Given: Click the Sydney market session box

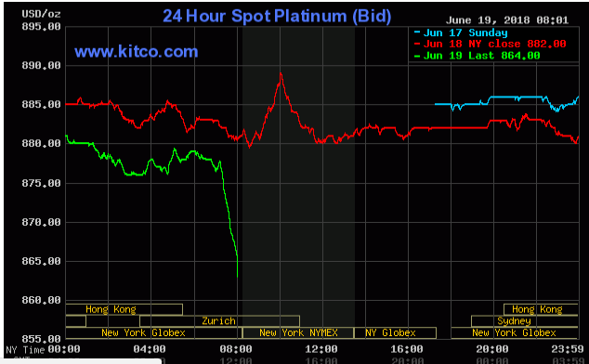Looking at the screenshot, I should (x=524, y=321).
